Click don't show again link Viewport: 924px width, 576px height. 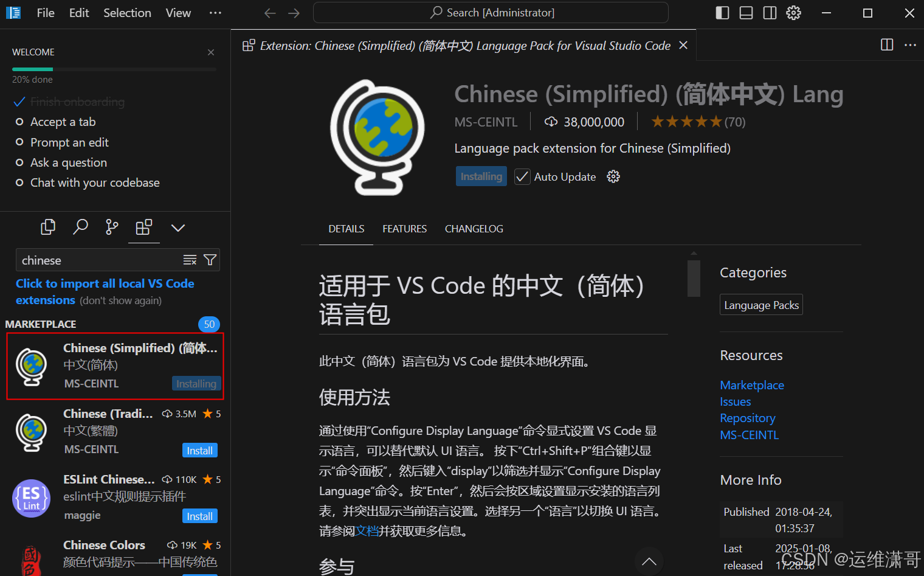[x=120, y=300]
